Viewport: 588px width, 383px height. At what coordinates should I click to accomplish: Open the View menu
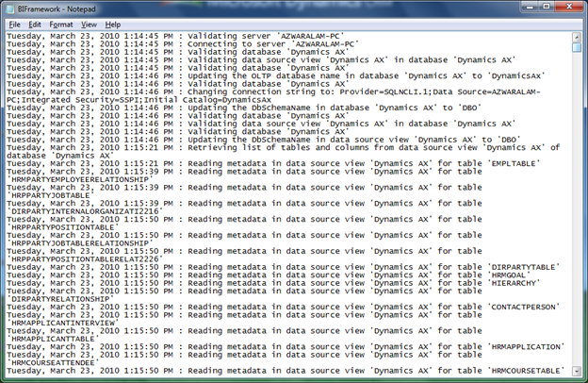tap(89, 25)
